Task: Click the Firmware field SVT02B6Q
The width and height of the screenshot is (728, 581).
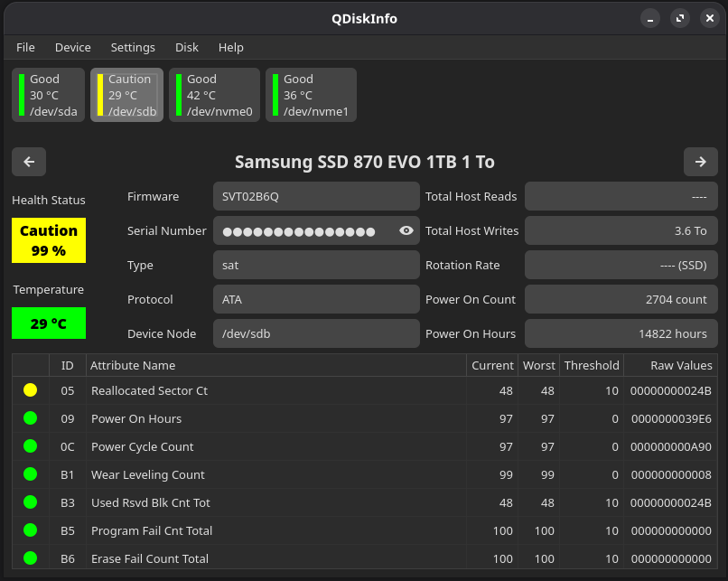Action: (316, 196)
